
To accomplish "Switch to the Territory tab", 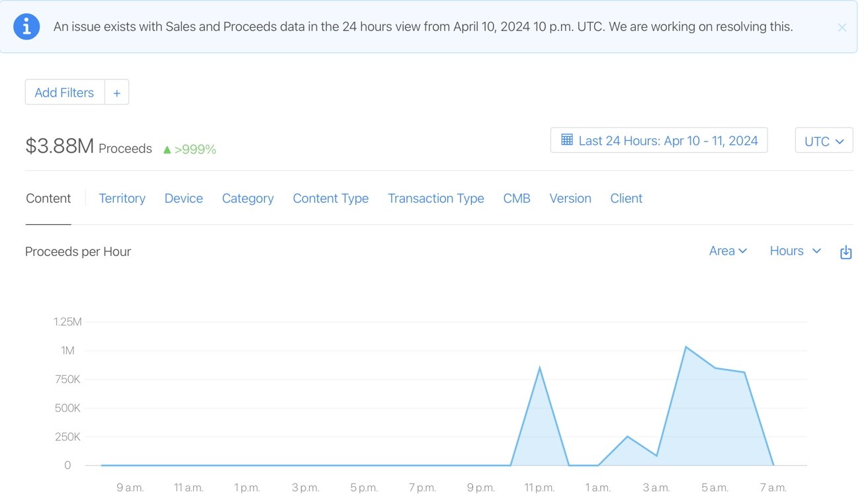I will click(x=122, y=198).
